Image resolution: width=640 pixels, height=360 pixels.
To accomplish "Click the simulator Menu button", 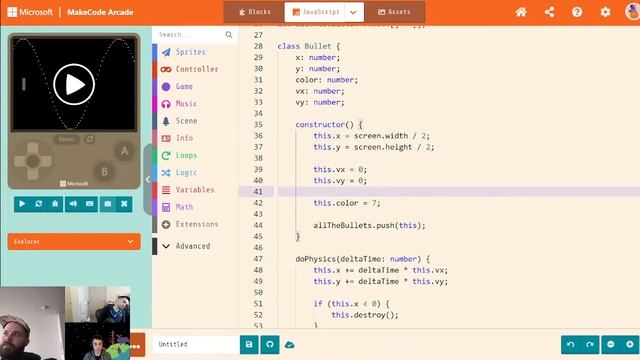I will pyautogui.click(x=66, y=139).
